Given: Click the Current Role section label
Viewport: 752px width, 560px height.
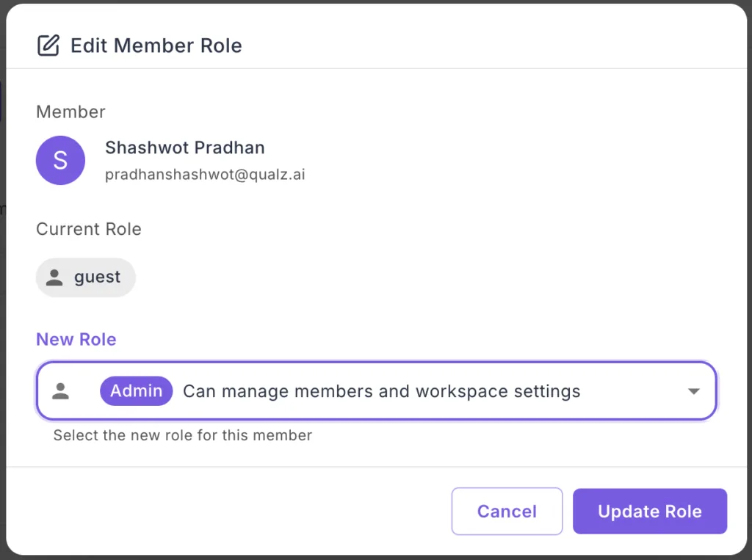Looking at the screenshot, I should [x=89, y=229].
